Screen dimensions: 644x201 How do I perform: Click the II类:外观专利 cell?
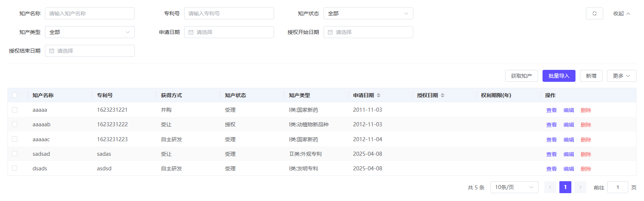click(306, 154)
